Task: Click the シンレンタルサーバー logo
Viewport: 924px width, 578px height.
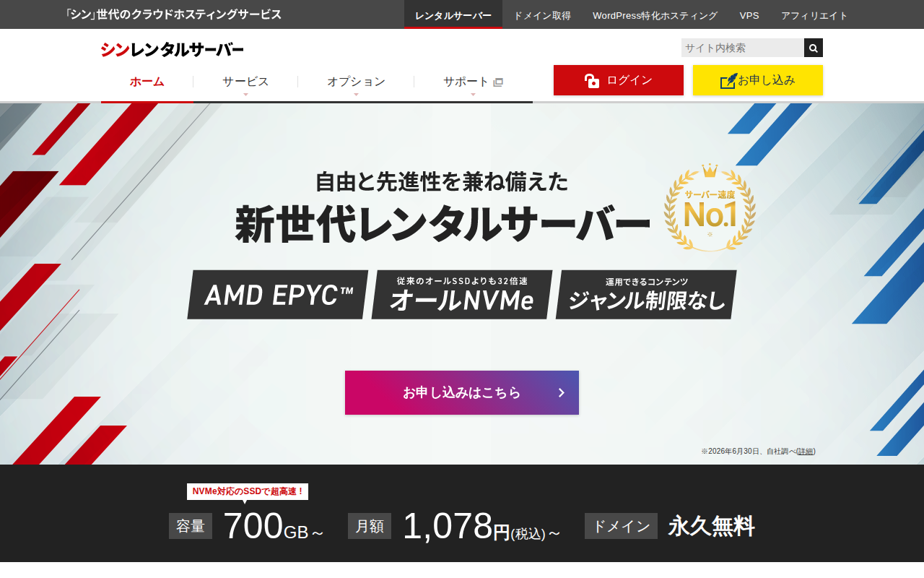Action: click(x=172, y=49)
